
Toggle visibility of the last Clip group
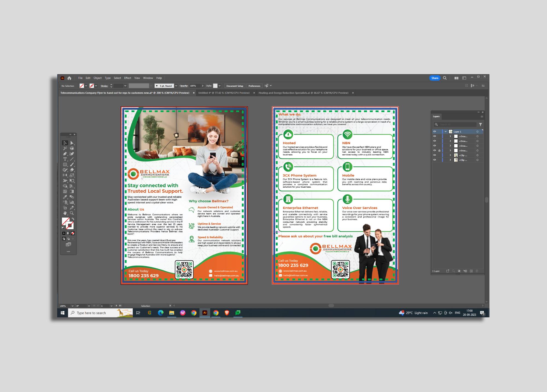pyautogui.click(x=435, y=160)
